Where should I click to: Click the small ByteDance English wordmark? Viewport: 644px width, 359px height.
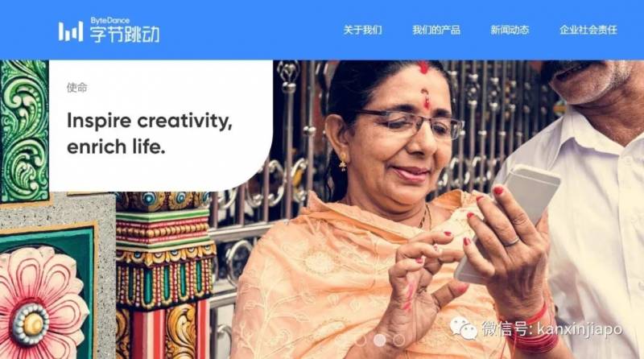[x=110, y=21]
